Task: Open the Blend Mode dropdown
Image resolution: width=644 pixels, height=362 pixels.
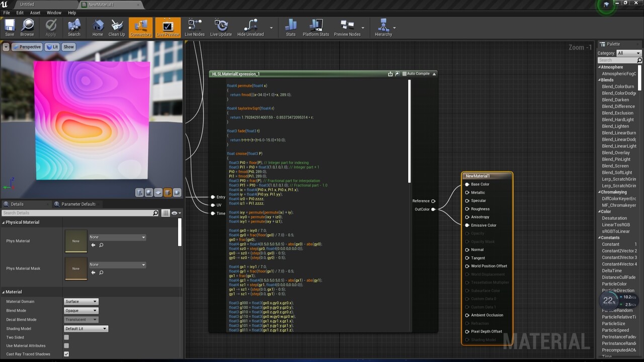Action: coord(81,311)
